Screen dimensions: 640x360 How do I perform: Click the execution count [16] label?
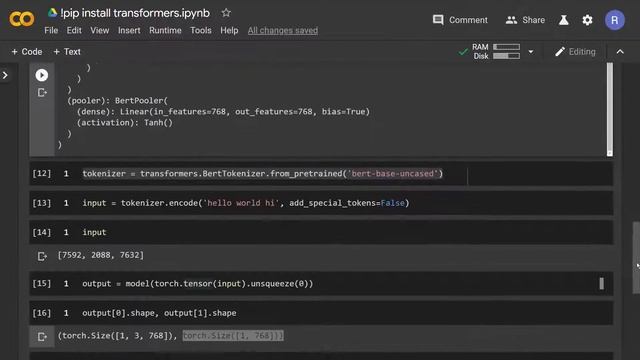[42, 313]
